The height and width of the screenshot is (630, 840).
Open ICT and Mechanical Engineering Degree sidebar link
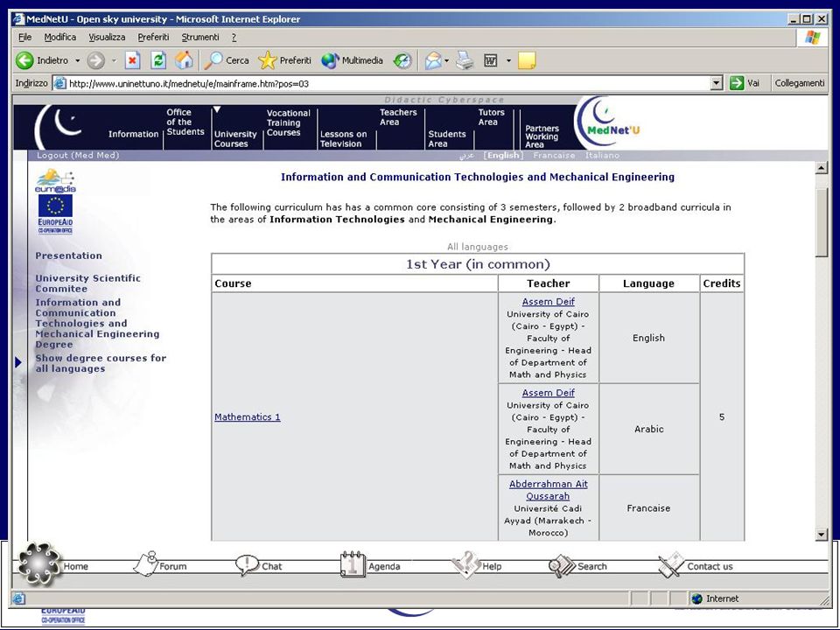click(x=97, y=324)
